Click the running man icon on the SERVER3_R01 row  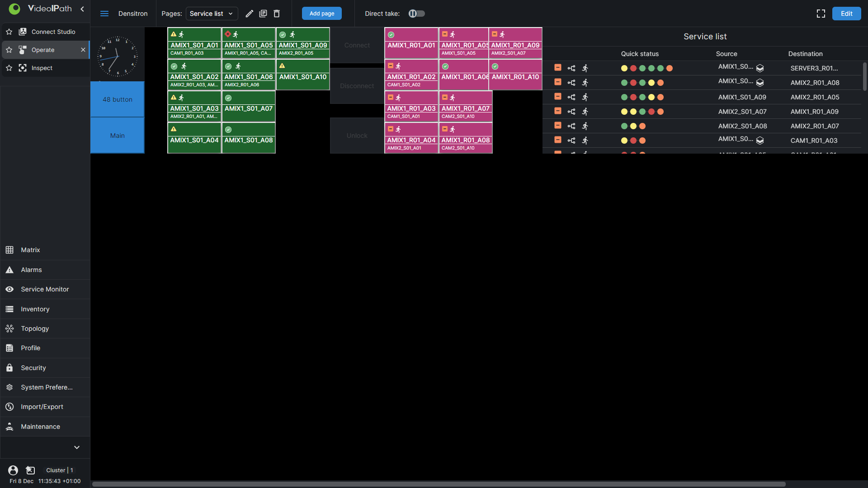tap(585, 68)
